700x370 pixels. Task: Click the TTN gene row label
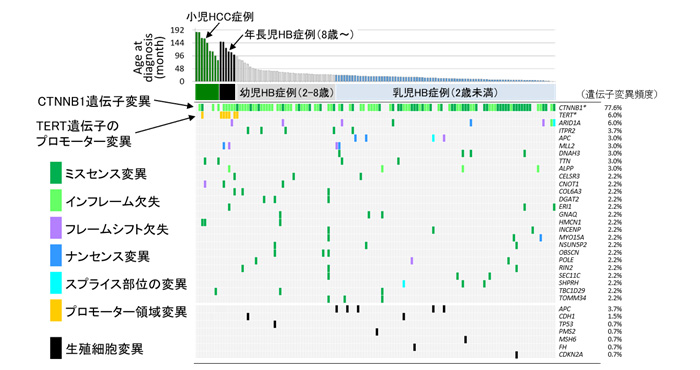tap(565, 161)
